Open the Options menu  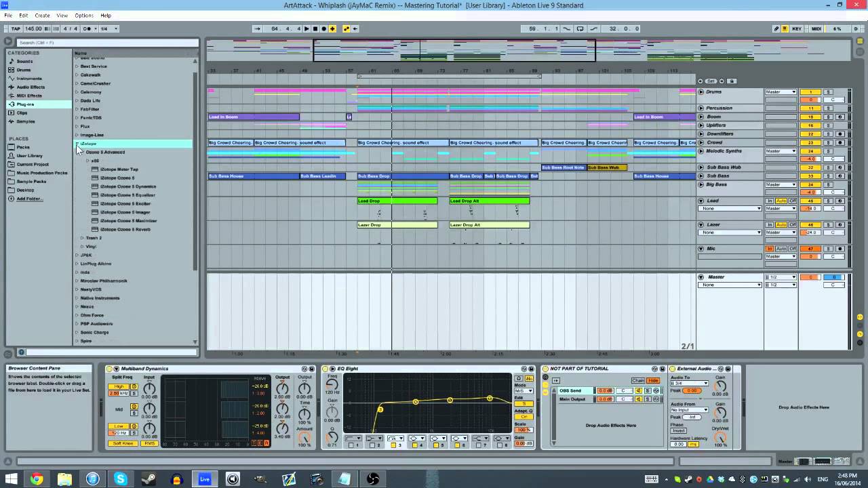[84, 15]
